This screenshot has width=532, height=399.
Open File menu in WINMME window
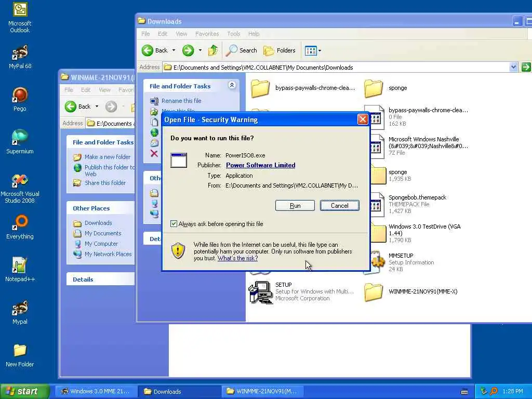(x=69, y=90)
